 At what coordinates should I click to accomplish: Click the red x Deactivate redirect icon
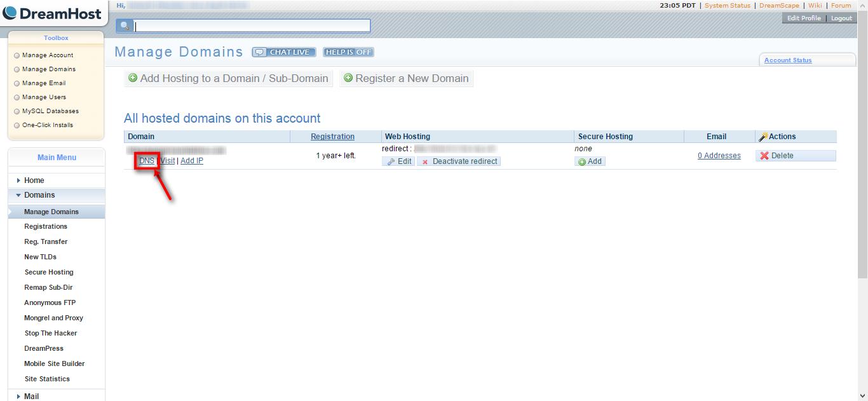(424, 161)
